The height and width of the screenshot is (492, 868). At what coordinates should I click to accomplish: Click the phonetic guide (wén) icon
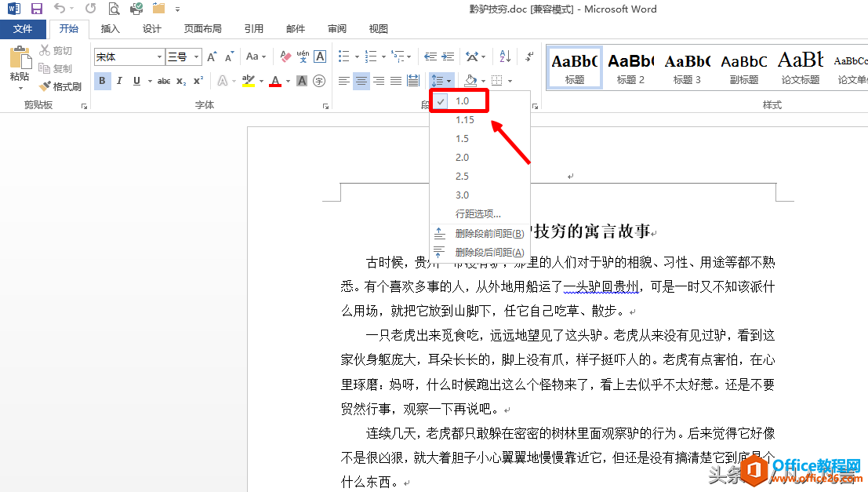pyautogui.click(x=303, y=56)
